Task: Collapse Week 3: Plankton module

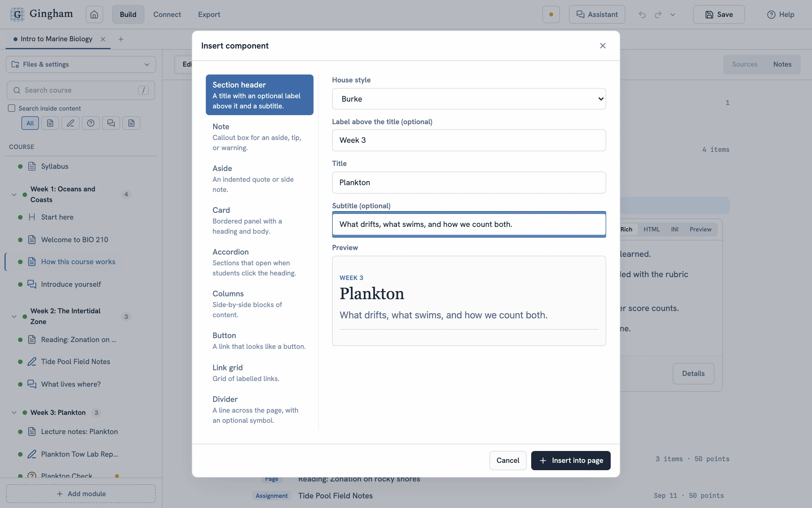Action: tap(14, 413)
